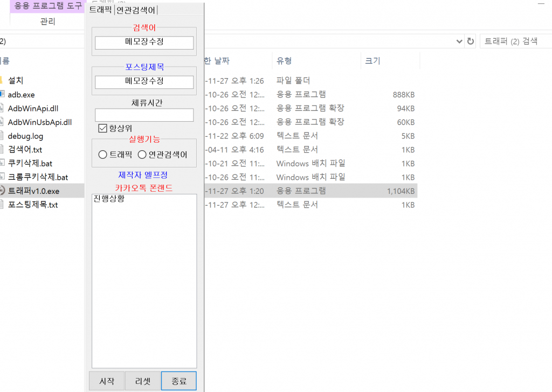Select the 트래퍼v1.0.exe application icon

coord(2,191)
